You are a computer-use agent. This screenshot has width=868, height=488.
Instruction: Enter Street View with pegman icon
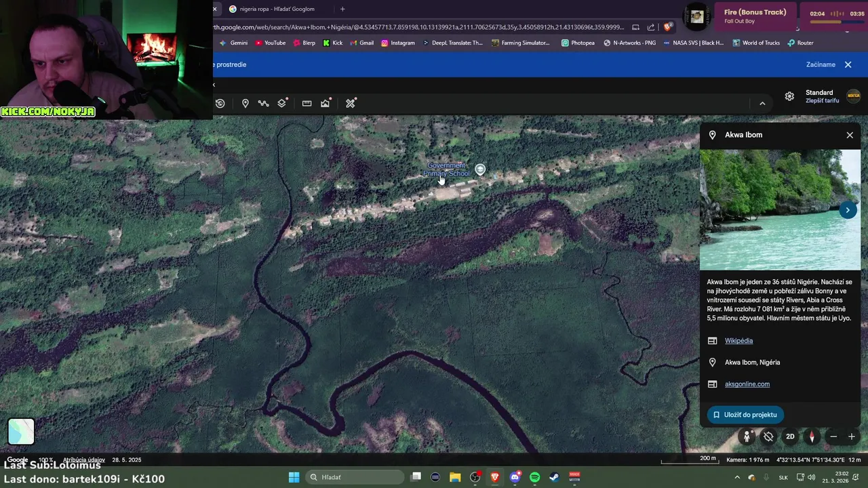click(747, 436)
